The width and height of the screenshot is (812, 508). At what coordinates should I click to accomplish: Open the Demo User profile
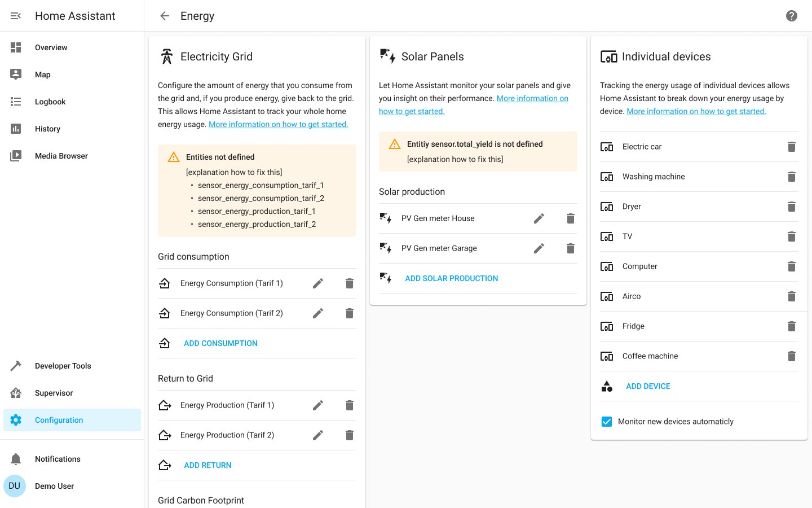coord(54,486)
